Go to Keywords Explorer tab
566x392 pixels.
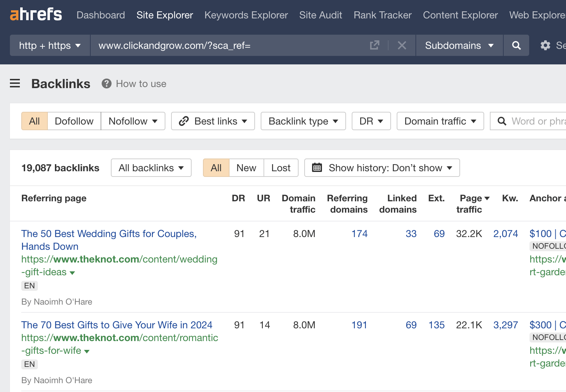(246, 15)
